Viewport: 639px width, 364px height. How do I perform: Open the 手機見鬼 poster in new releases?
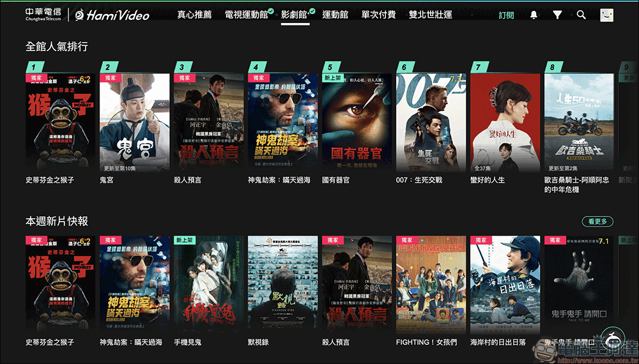209,285
